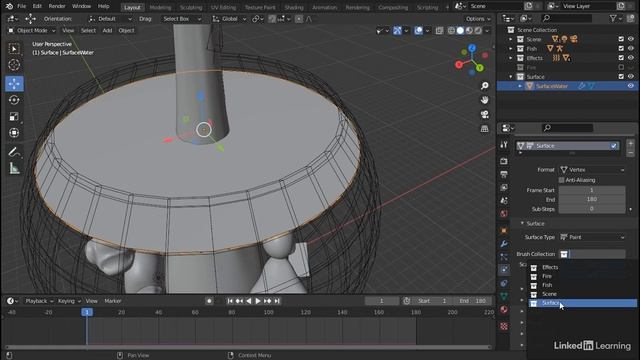Screen dimensions: 640x360
Task: Choose Effects from brush collection list
Action: pyautogui.click(x=582, y=267)
